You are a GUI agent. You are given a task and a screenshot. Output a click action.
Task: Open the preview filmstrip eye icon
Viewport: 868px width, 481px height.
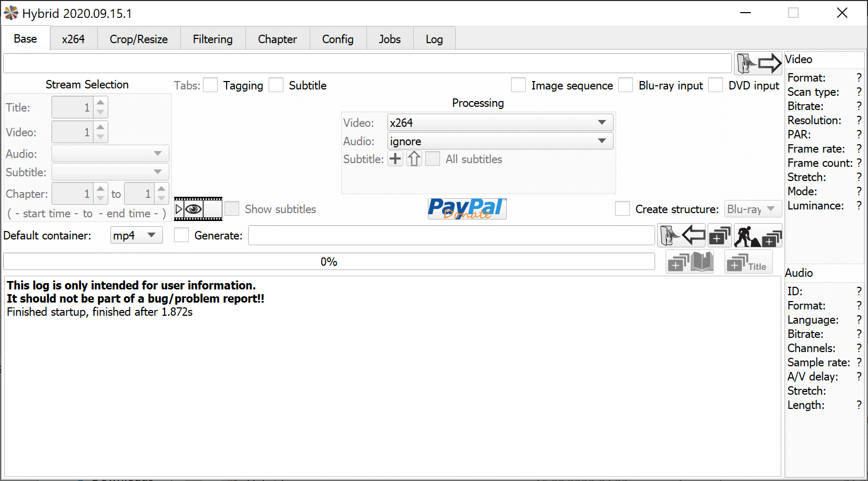tap(198, 209)
